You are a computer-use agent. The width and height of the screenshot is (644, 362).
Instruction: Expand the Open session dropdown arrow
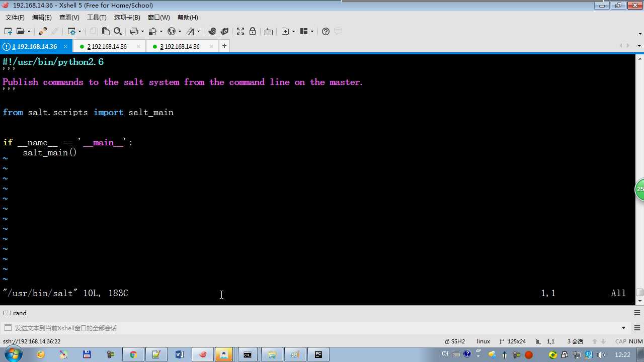point(29,31)
